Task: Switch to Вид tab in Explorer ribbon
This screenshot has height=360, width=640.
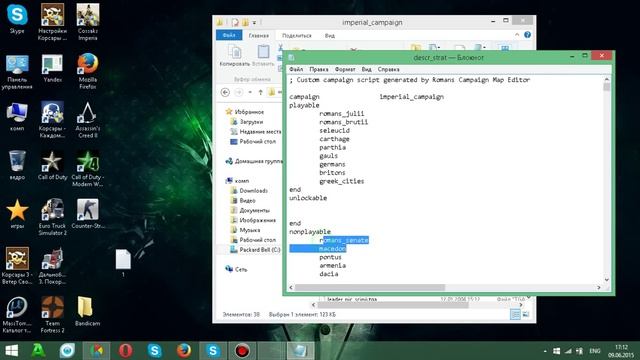Action: (330, 36)
